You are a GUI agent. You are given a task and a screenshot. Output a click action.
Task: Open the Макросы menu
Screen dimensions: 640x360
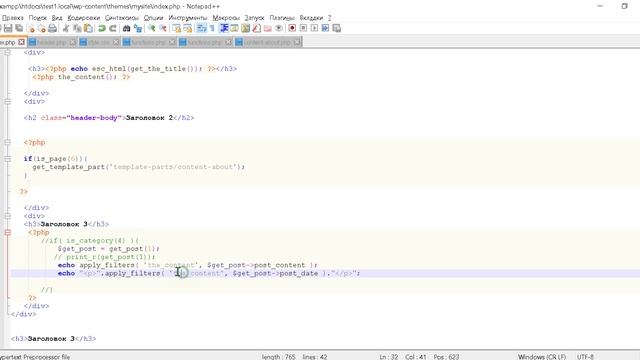(226, 18)
